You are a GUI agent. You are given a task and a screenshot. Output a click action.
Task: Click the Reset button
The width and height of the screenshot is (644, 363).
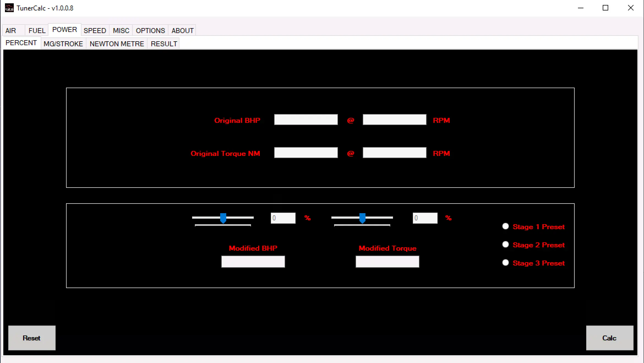click(x=32, y=338)
